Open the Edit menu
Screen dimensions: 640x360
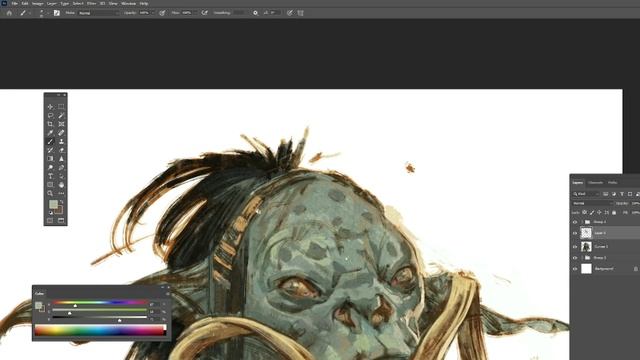(x=25, y=3)
